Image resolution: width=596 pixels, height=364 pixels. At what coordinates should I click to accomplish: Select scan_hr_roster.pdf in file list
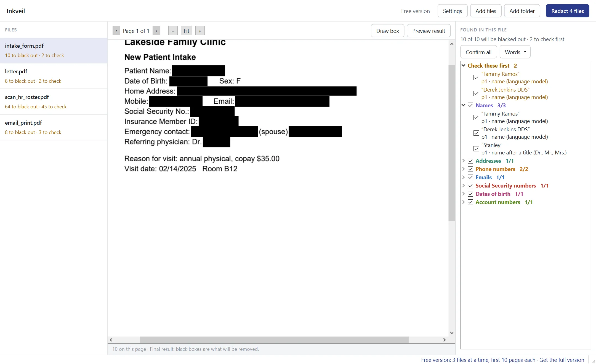pos(54,102)
